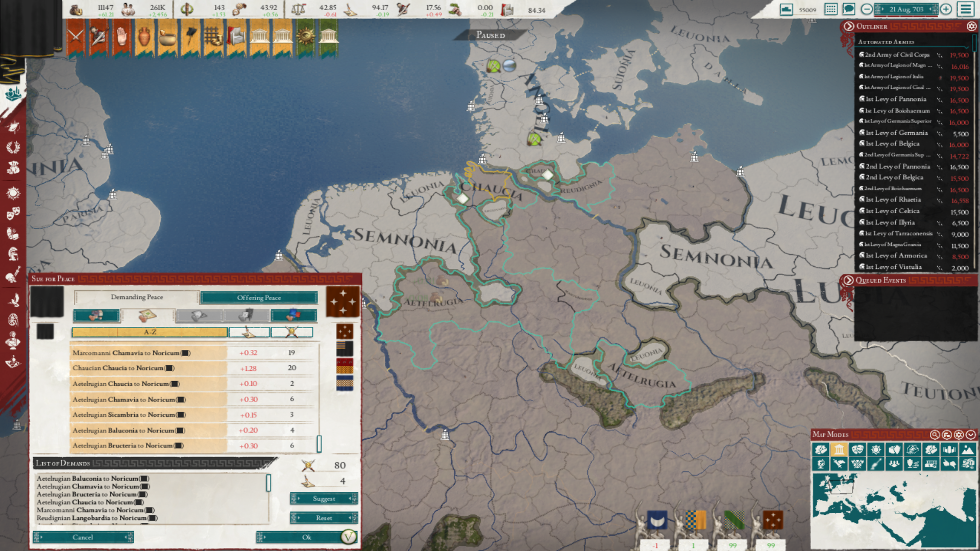Click the large war leader flag in Sue for Peace
Screen dimensions: 980x551
[343, 302]
